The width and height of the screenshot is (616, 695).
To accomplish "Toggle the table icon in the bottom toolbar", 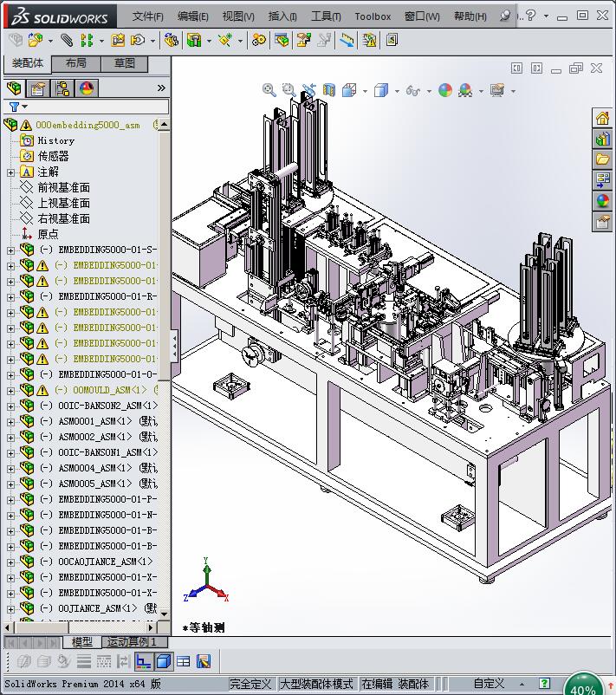I will pyautogui.click(x=183, y=662).
